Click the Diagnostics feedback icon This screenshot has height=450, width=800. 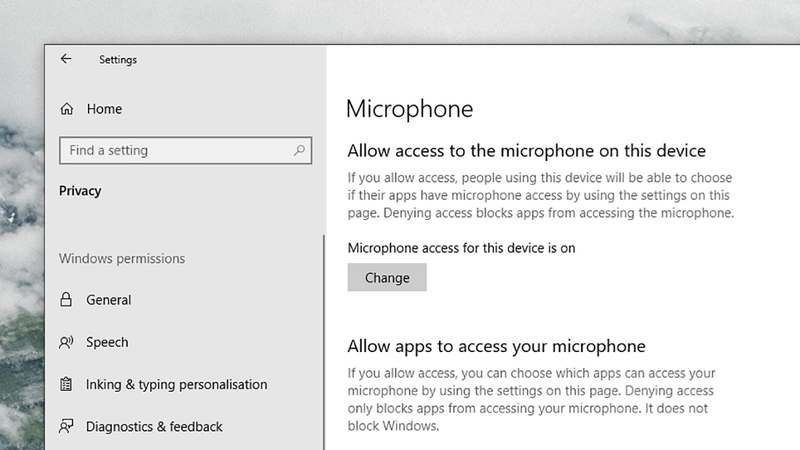click(66, 426)
